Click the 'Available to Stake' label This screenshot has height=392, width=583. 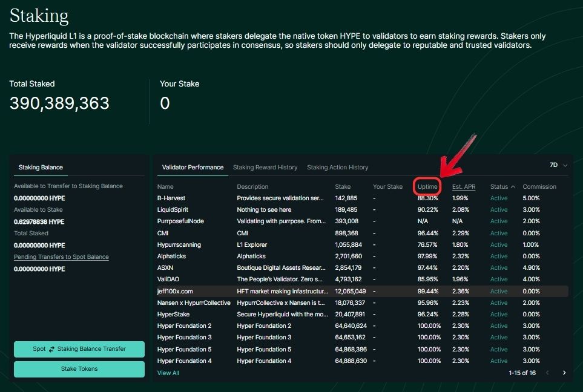[38, 209]
